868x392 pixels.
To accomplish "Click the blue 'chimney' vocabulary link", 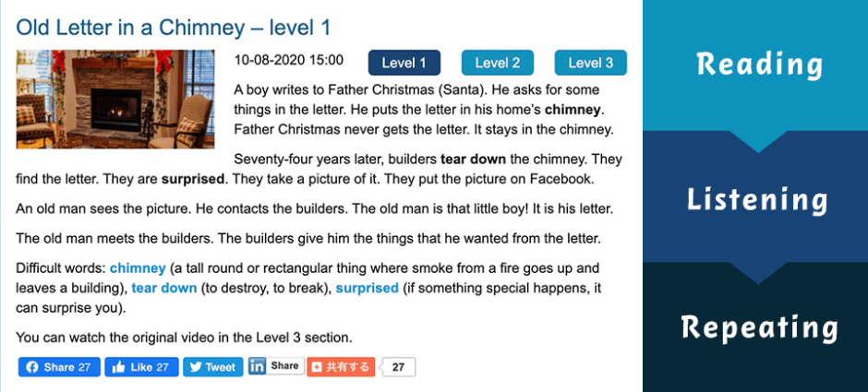I will [x=138, y=268].
